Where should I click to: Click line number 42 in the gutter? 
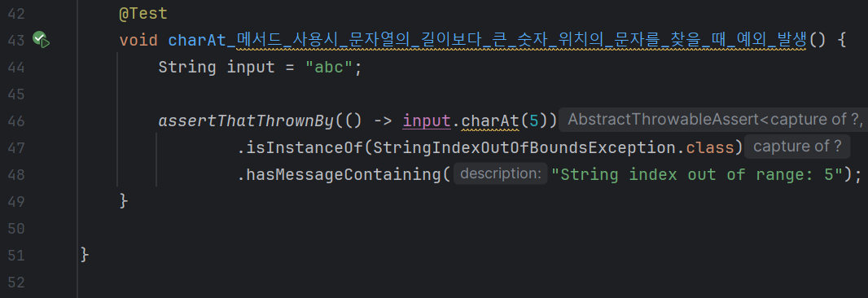15,13
